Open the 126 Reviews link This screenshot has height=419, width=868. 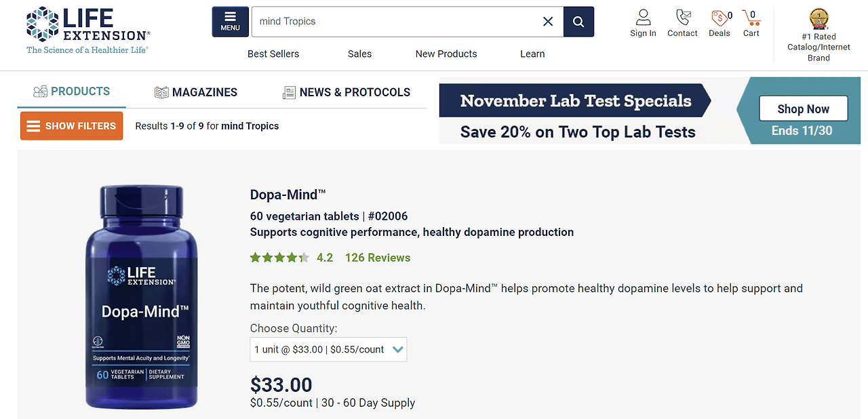click(378, 258)
